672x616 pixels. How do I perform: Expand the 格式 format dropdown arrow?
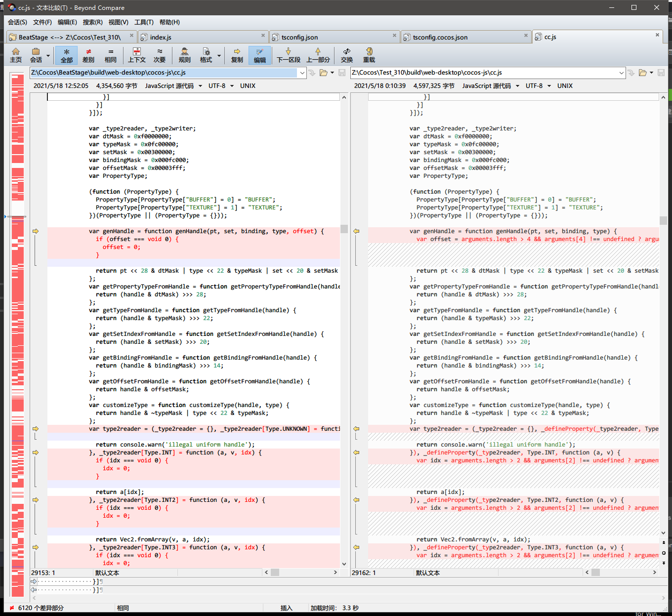(x=219, y=55)
